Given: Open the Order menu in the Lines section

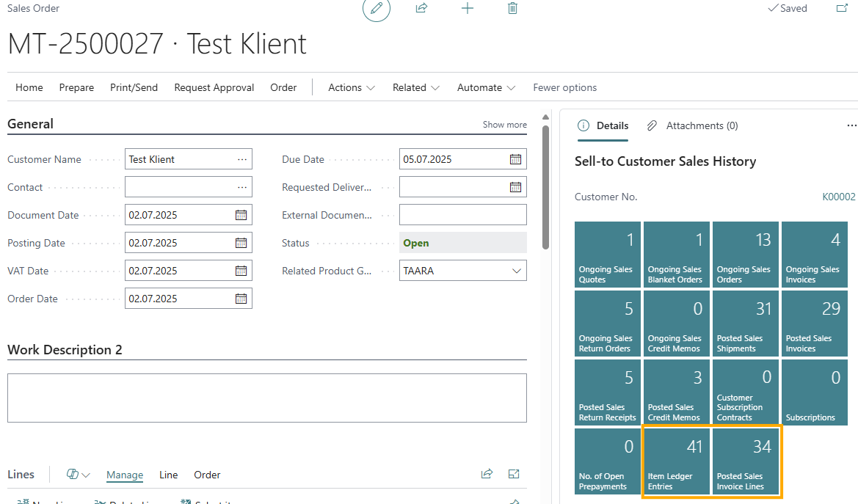Looking at the screenshot, I should click(207, 475).
